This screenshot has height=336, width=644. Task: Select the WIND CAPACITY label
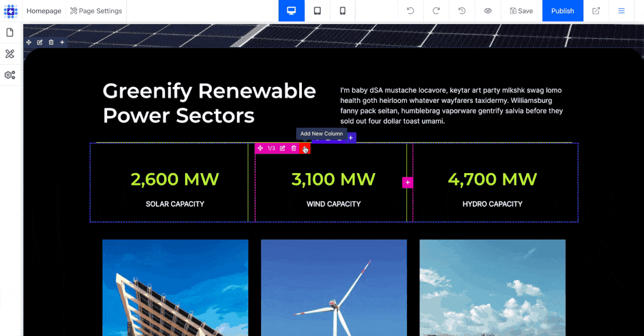[x=334, y=204]
